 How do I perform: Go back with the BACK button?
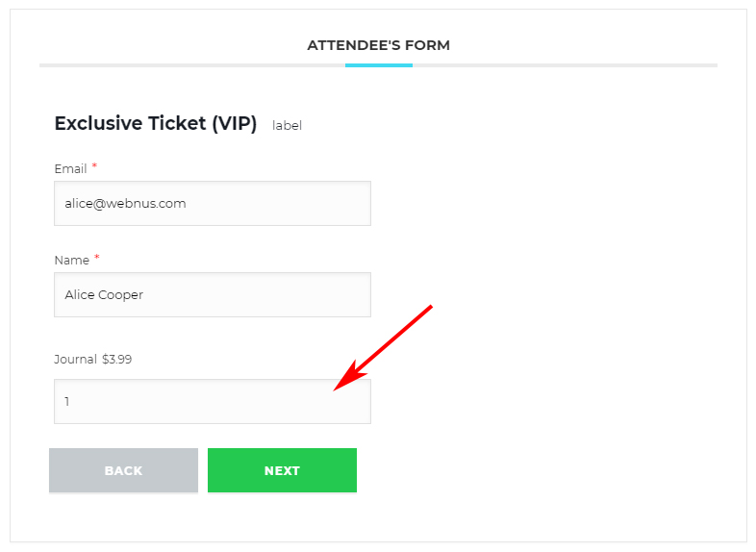click(x=123, y=470)
